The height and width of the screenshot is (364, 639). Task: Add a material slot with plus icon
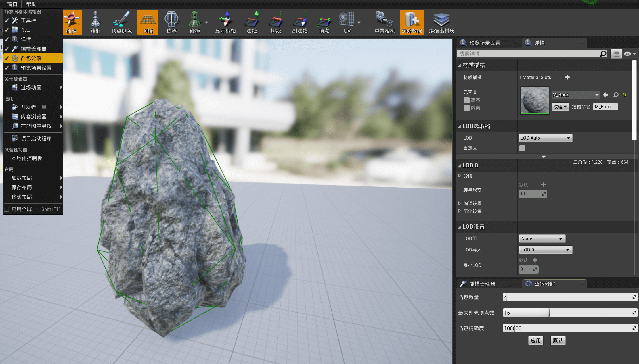tap(567, 77)
